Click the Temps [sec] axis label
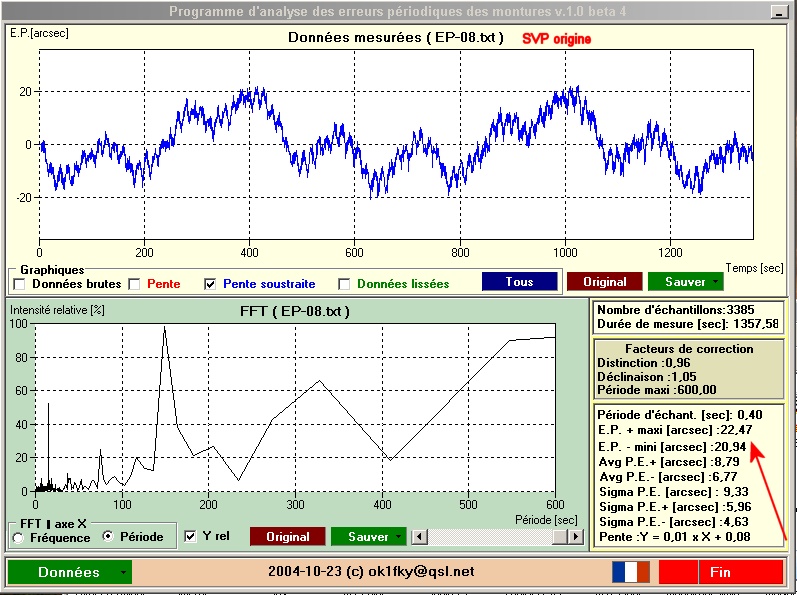The image size is (797, 595). 754,268
